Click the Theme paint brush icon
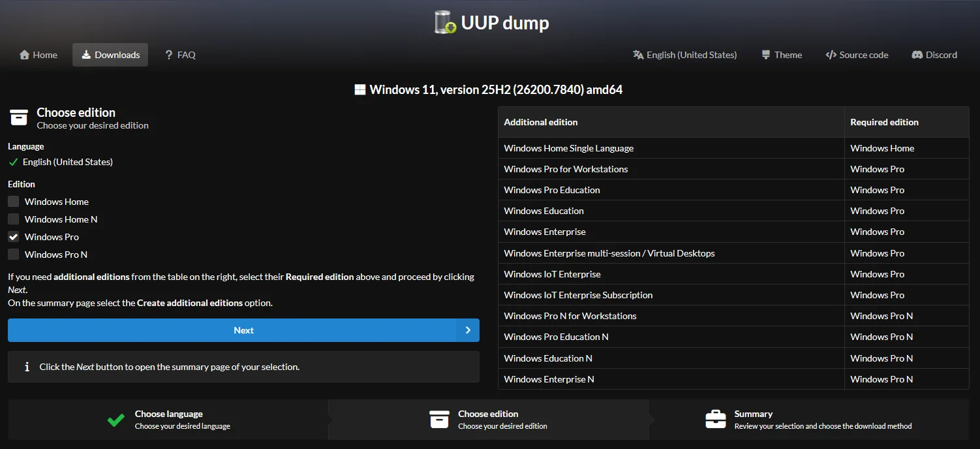This screenshot has width=980, height=449. [x=766, y=55]
